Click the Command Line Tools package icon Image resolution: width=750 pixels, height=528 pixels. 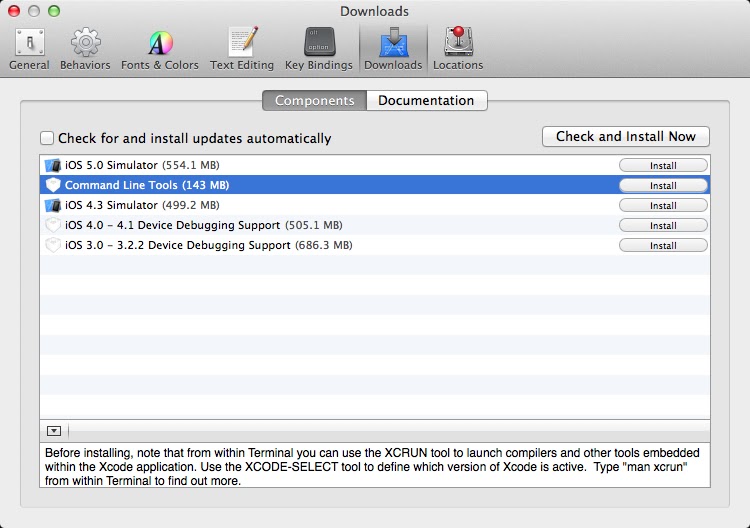(x=53, y=185)
